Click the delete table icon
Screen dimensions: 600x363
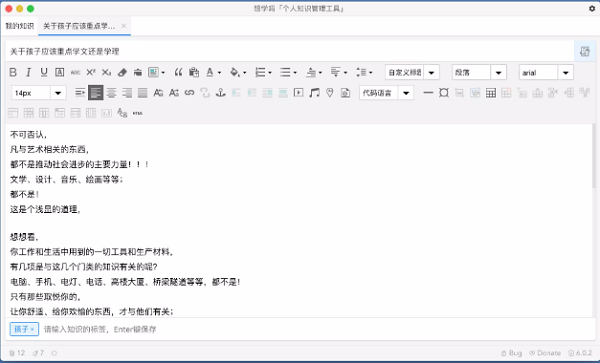coord(506,93)
